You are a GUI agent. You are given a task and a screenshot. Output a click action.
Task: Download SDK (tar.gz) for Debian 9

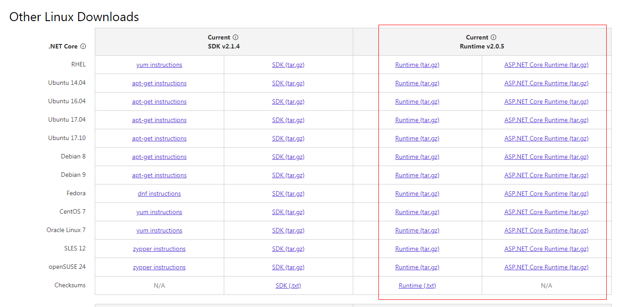click(x=289, y=175)
